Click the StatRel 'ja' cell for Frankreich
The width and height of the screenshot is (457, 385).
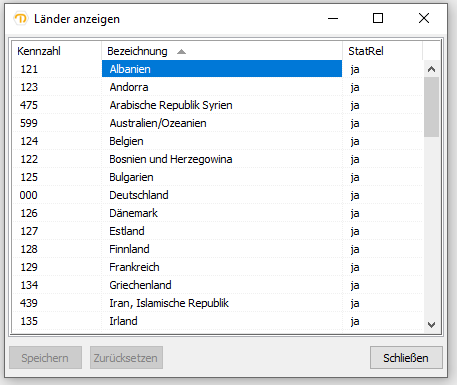(355, 267)
